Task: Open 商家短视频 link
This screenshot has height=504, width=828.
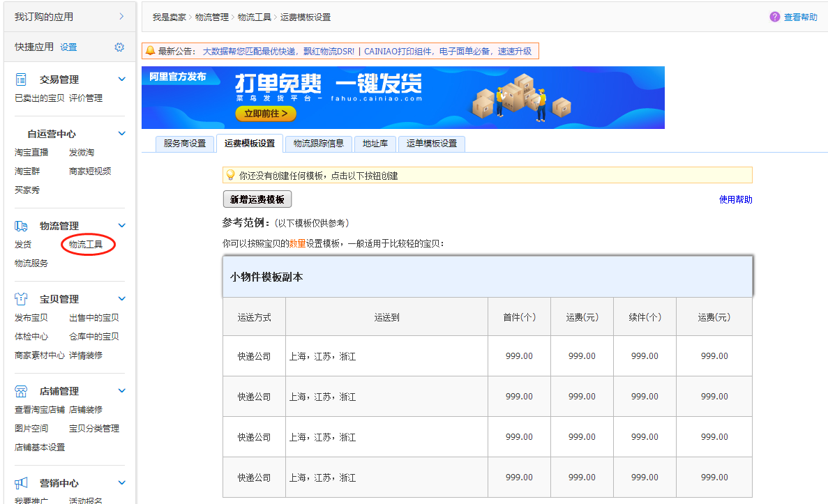Action: click(x=90, y=171)
